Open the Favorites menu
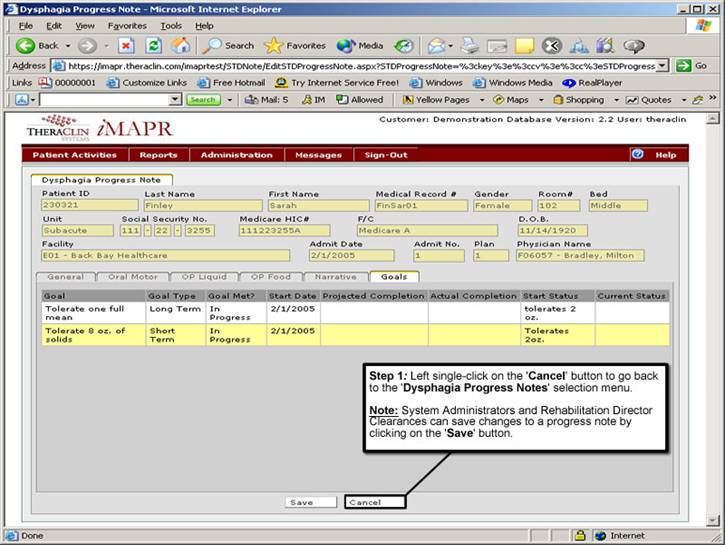This screenshot has height=545, width=725. pos(127,26)
